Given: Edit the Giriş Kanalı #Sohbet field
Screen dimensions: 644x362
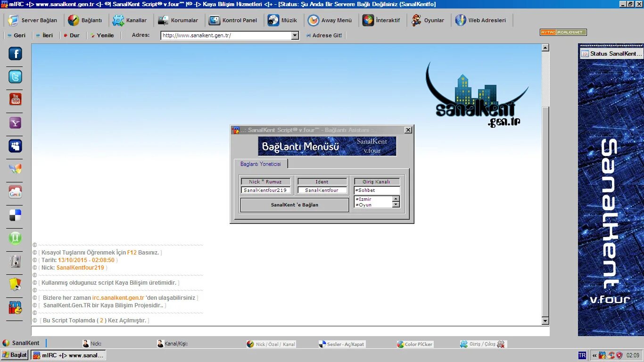Looking at the screenshot, I should pos(377,190).
